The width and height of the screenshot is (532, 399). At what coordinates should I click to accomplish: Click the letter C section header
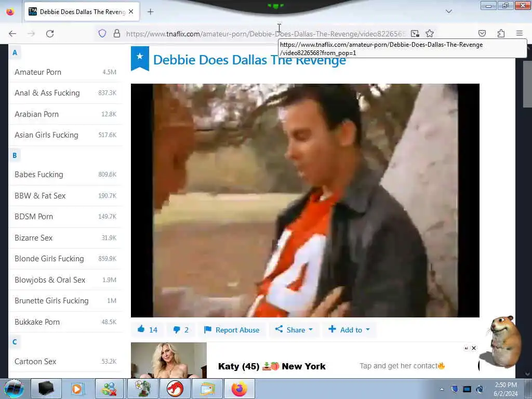[15, 342]
